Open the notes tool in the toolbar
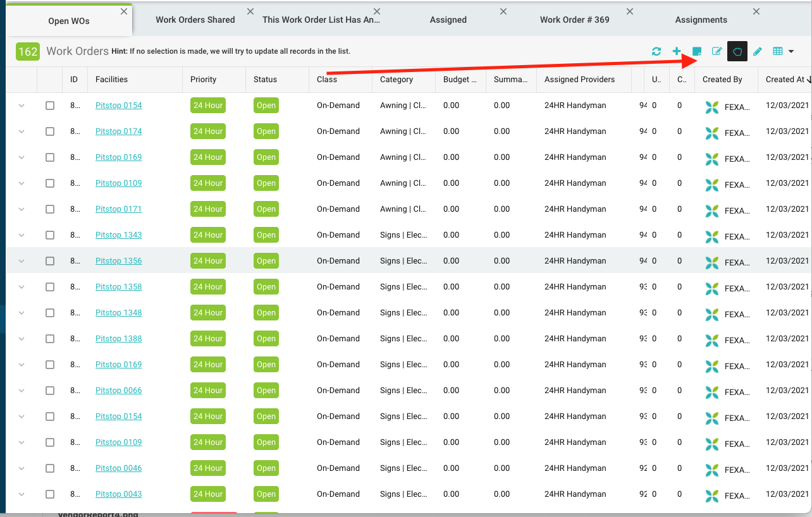Screen dimensions: 812x517 [697, 51]
